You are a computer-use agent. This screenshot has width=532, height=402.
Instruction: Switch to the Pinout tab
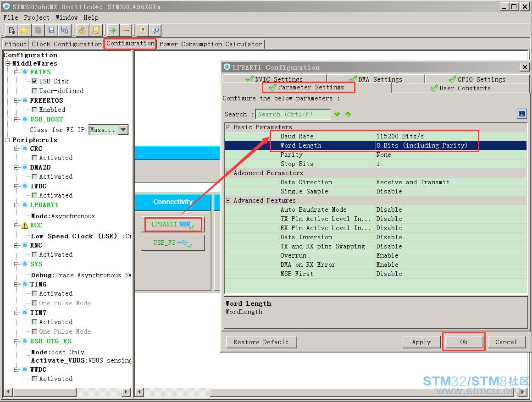(x=15, y=44)
